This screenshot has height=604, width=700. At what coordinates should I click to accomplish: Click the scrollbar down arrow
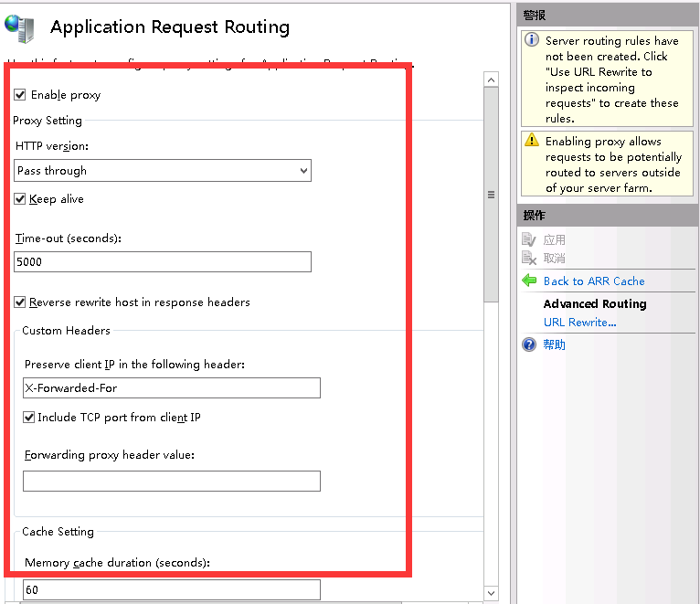point(491,593)
